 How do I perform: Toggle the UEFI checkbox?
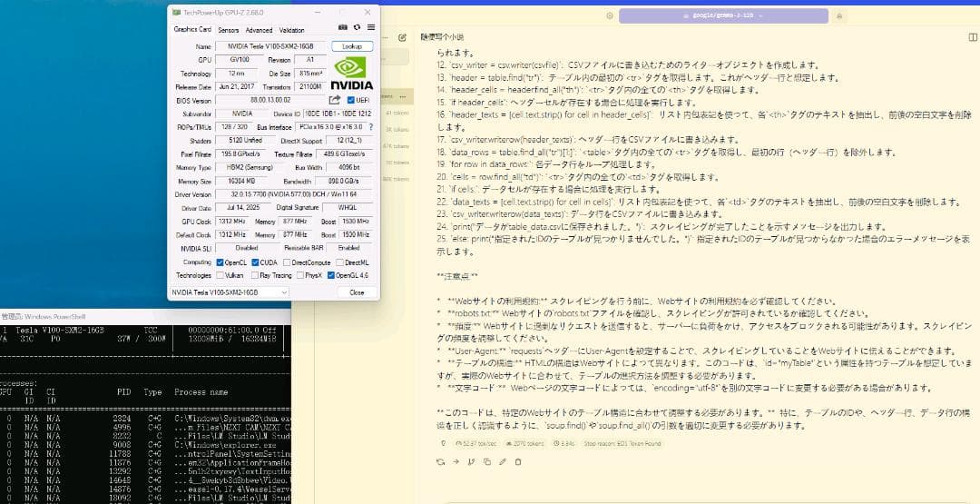(x=350, y=100)
